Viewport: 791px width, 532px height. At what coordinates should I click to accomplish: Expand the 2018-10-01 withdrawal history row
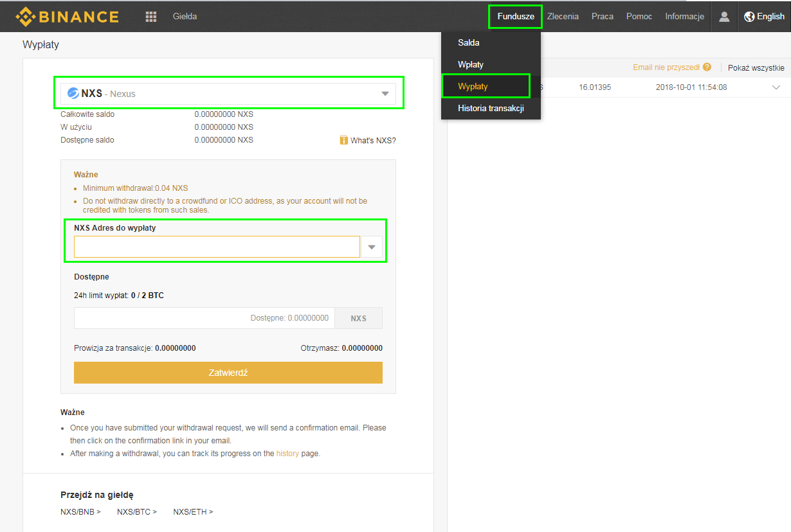776,87
